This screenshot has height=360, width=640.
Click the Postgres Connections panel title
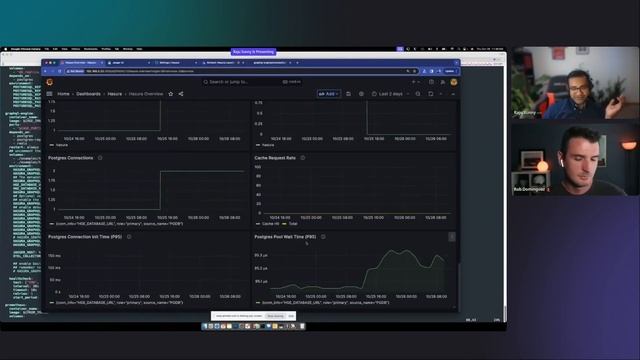(71, 158)
